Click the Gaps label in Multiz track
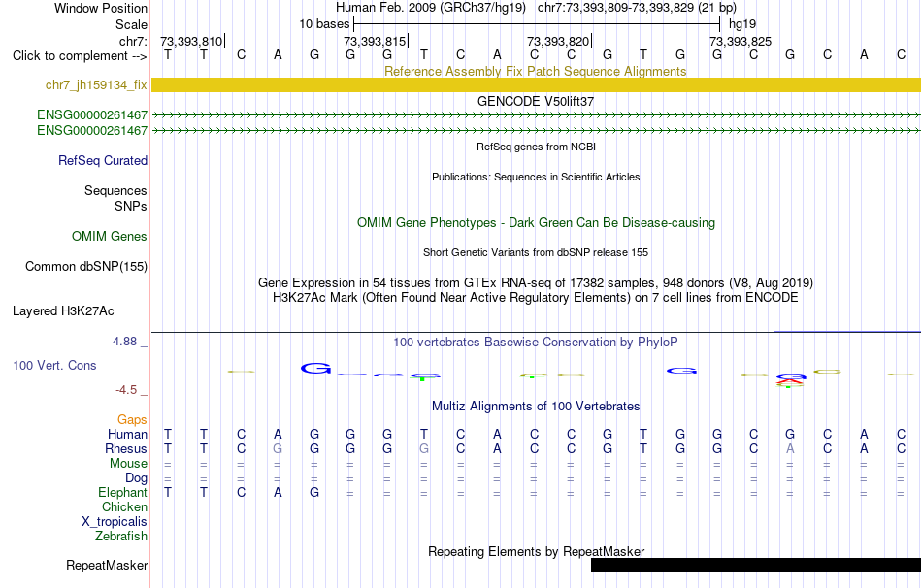Screen dimensions: 922x588 [x=132, y=419]
